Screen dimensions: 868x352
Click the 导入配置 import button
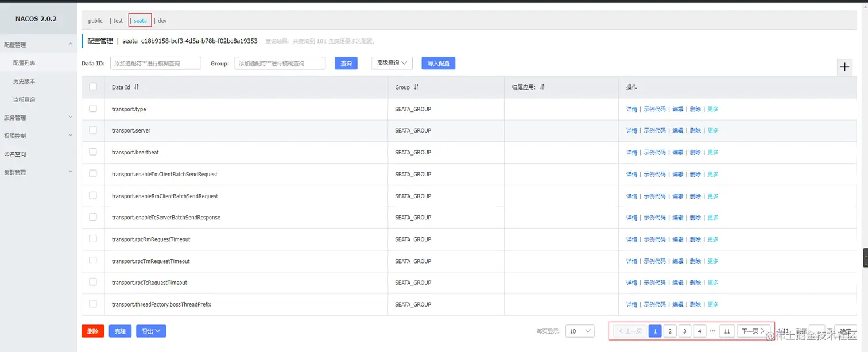pyautogui.click(x=439, y=63)
